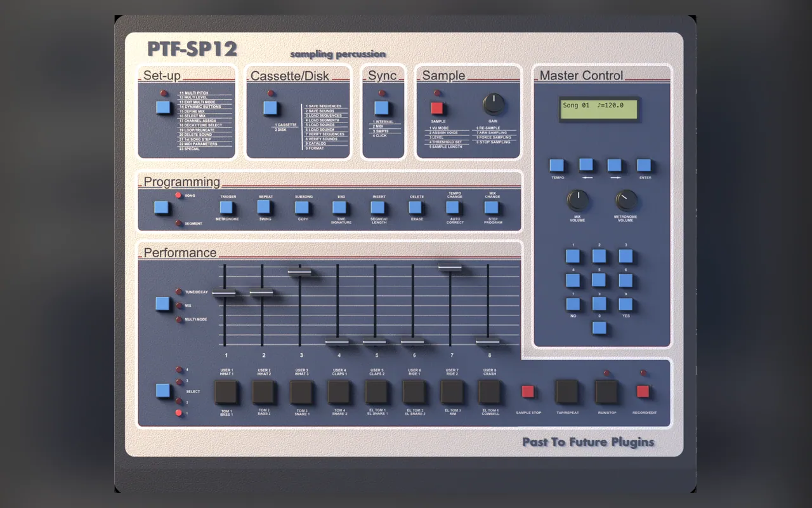
Task: Click the Tap/Repeat pad
Action: (567, 392)
